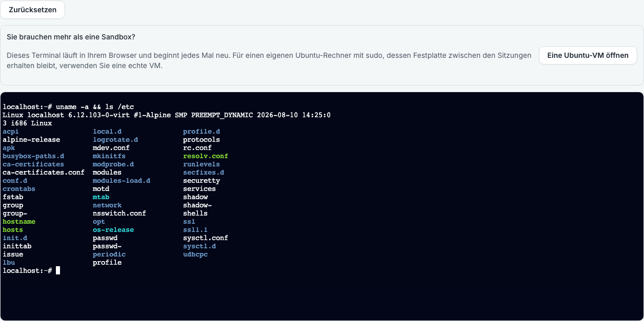The image size is (644, 321).
Task: Click the 'ssl1.1' directory entry
Action: coord(195,230)
